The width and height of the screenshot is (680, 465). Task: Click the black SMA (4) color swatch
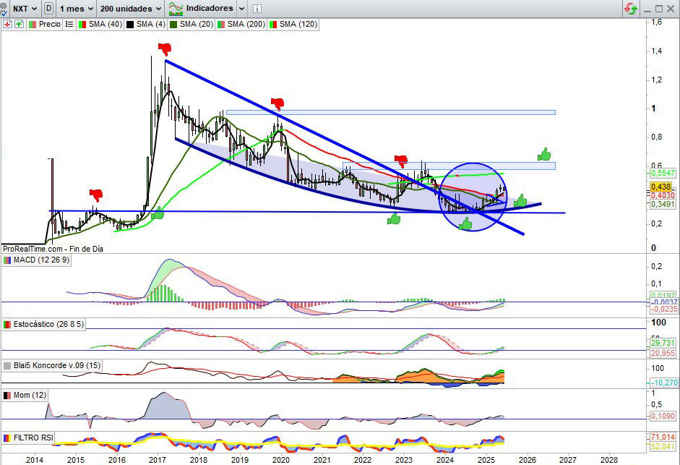click(130, 24)
